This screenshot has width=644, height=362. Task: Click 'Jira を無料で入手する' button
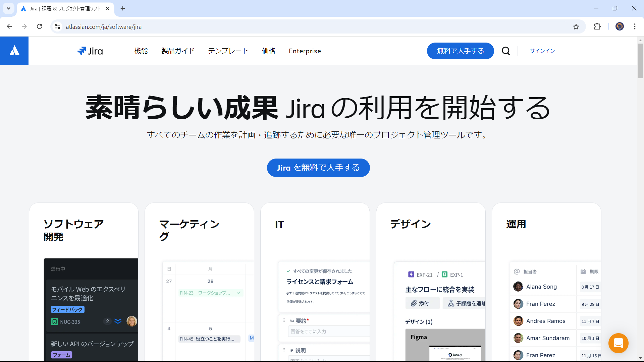[318, 167]
